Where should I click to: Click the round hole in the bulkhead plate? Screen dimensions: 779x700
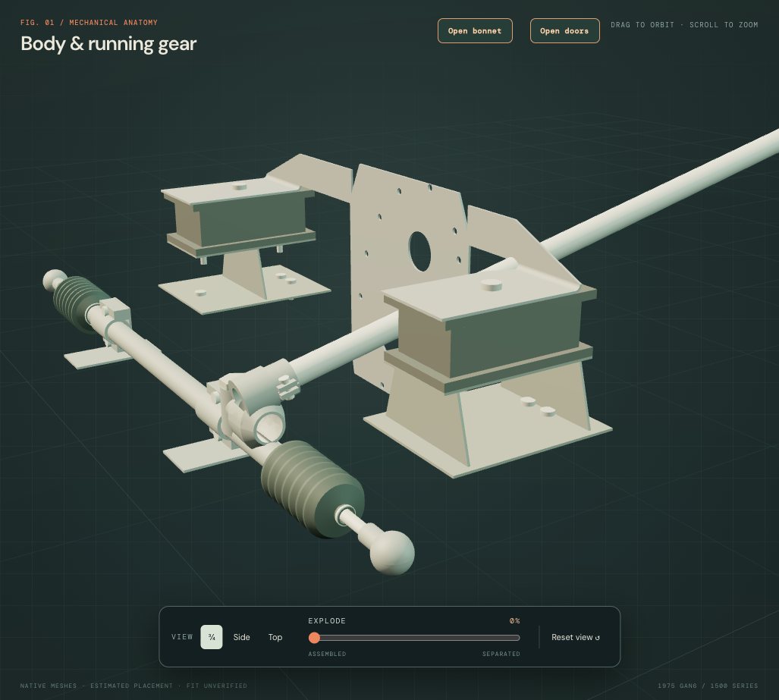[x=419, y=251]
